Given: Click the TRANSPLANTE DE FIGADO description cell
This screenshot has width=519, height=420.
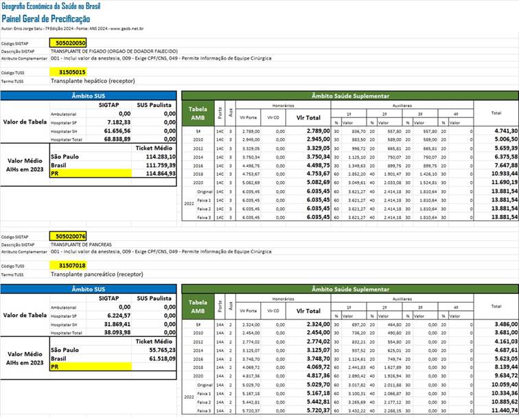Looking at the screenshot, I should [114, 51].
